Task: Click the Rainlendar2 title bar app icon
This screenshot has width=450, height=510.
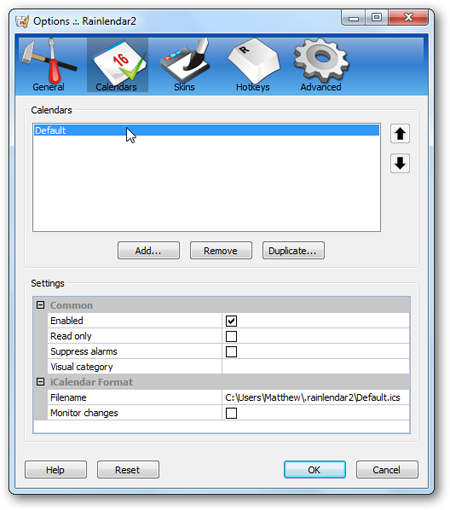Action: (22, 22)
